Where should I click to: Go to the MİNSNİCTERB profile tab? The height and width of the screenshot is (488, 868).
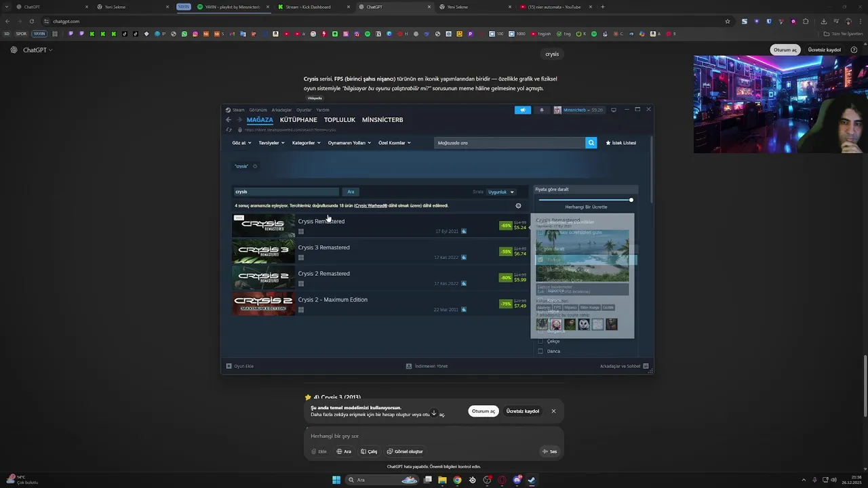[x=382, y=120]
